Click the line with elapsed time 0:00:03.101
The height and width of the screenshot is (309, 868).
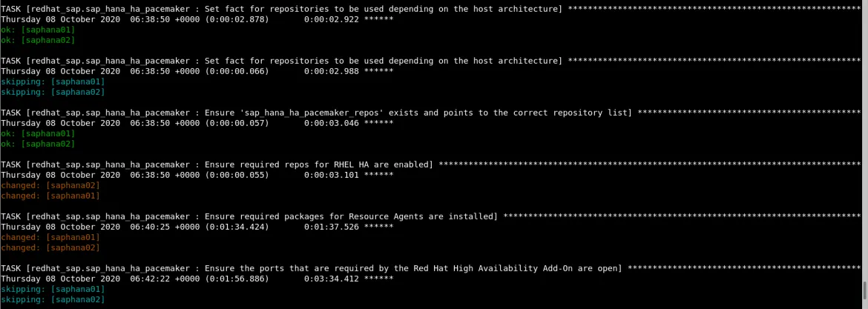pyautogui.click(x=197, y=175)
